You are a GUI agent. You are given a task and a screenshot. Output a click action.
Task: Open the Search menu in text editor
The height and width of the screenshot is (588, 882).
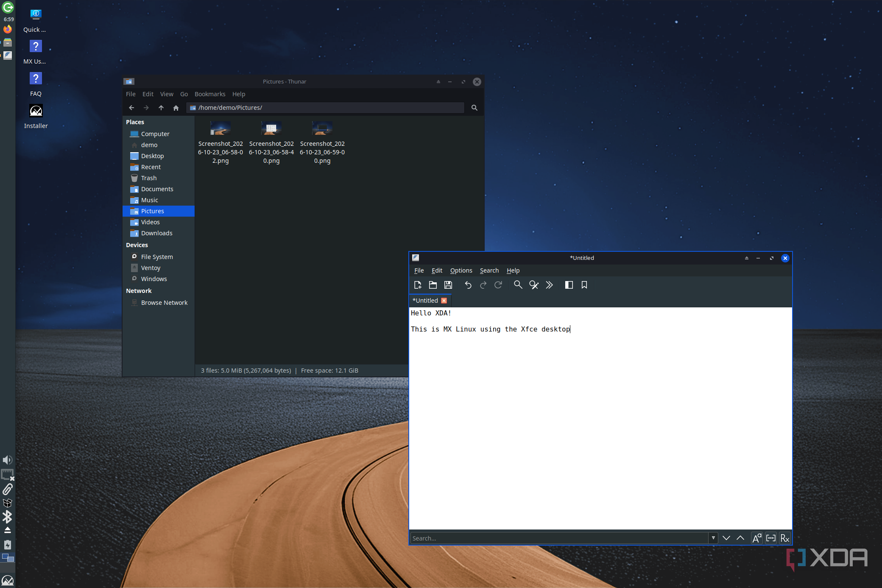(x=489, y=270)
